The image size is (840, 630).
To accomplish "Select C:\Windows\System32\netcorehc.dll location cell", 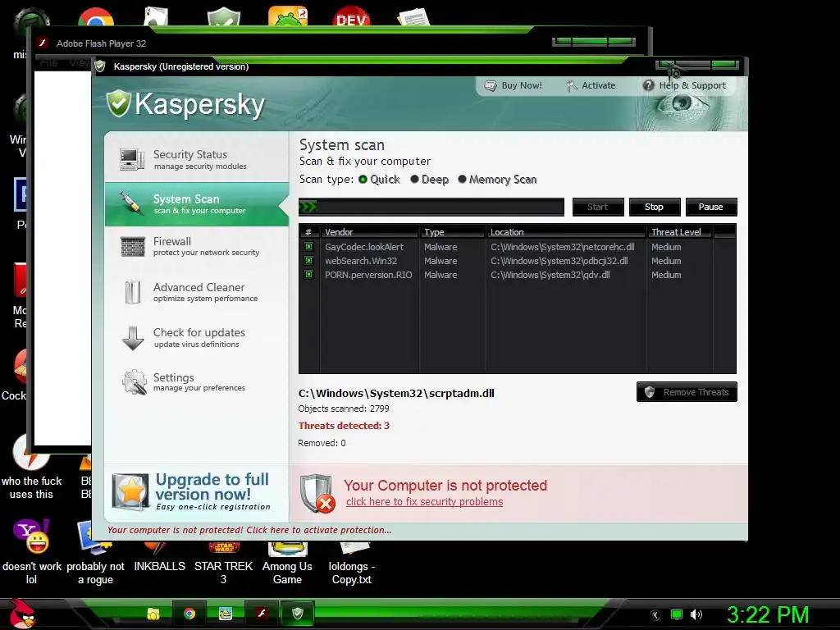I will click(x=563, y=246).
